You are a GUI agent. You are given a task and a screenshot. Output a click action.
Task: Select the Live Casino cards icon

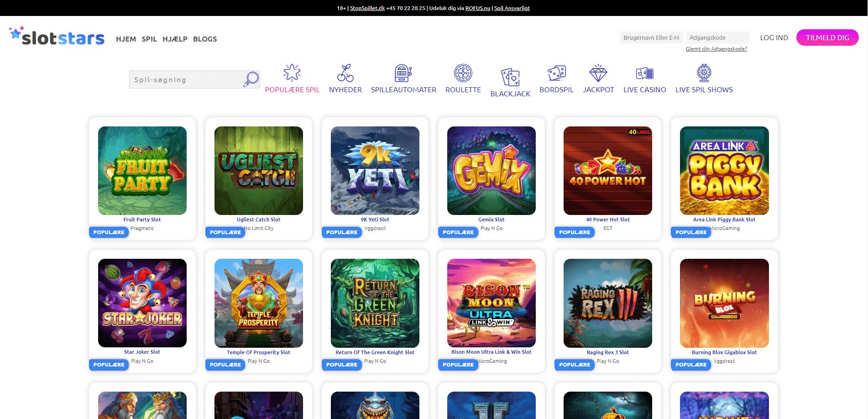[645, 73]
